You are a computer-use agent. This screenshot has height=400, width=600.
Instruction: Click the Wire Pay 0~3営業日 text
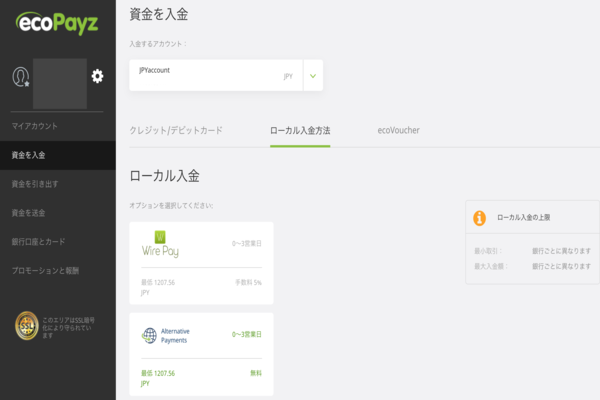point(247,243)
